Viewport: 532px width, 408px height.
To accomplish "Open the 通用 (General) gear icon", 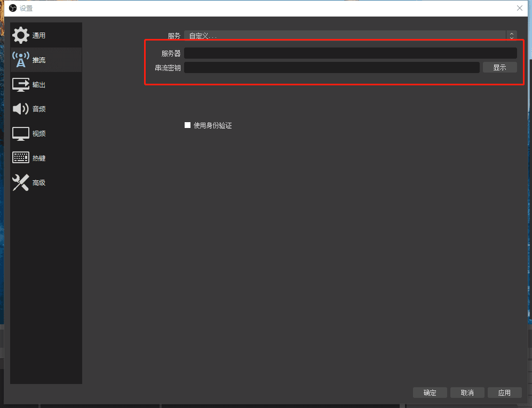I will [21, 36].
